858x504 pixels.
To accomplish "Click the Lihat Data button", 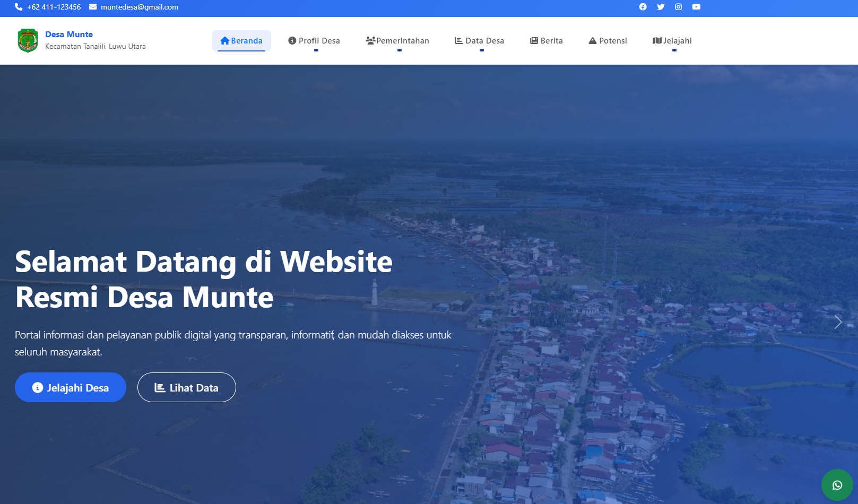I will (x=186, y=387).
